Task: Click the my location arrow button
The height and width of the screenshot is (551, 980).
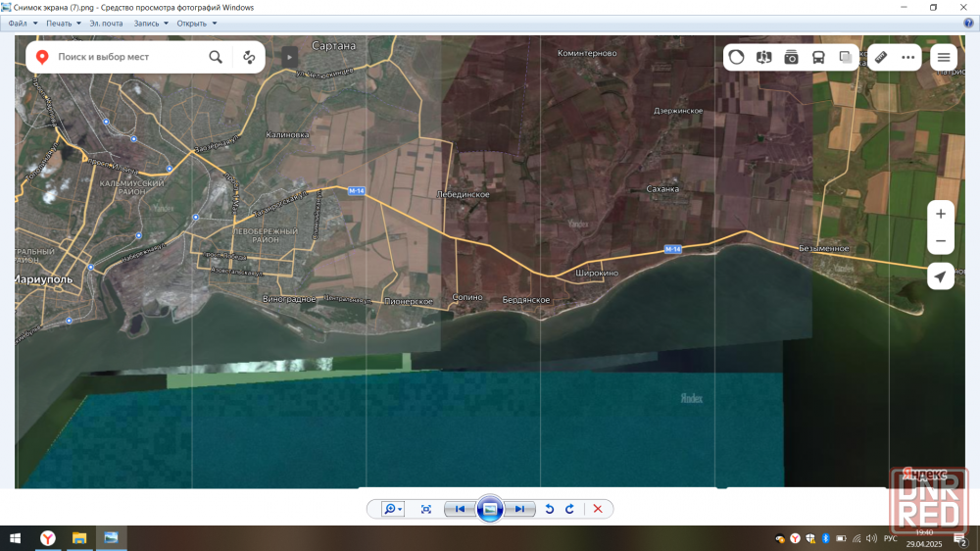Action: click(x=941, y=276)
